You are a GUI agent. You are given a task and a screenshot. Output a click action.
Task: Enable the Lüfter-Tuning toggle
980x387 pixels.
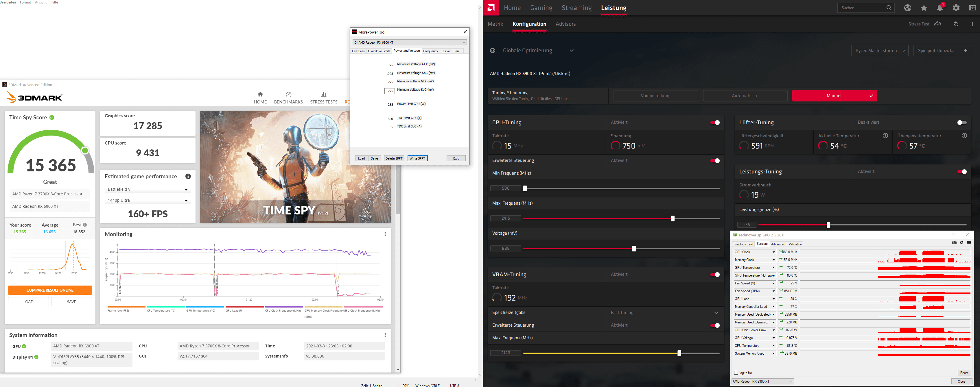[x=961, y=123]
